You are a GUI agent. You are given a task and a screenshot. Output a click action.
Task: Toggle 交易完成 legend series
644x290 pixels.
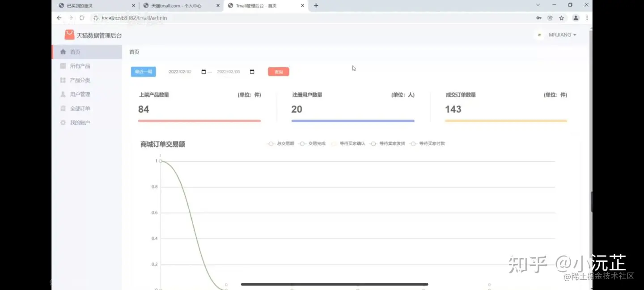click(312, 144)
